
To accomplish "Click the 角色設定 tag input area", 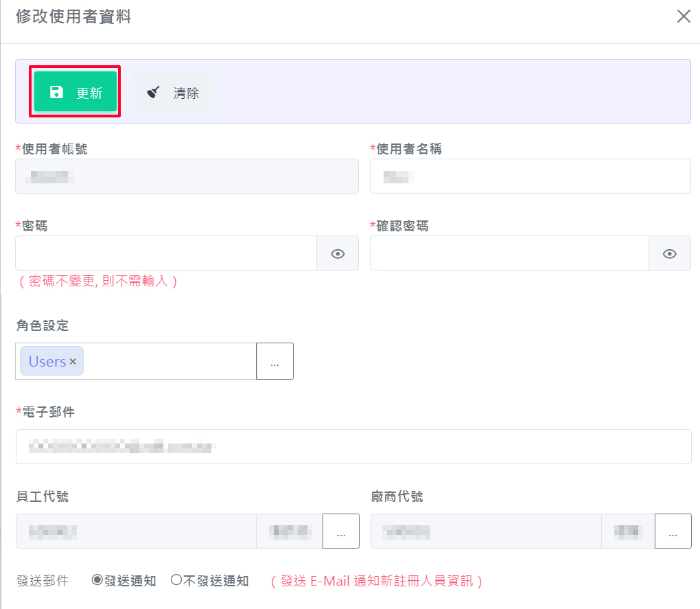I will point(168,361).
